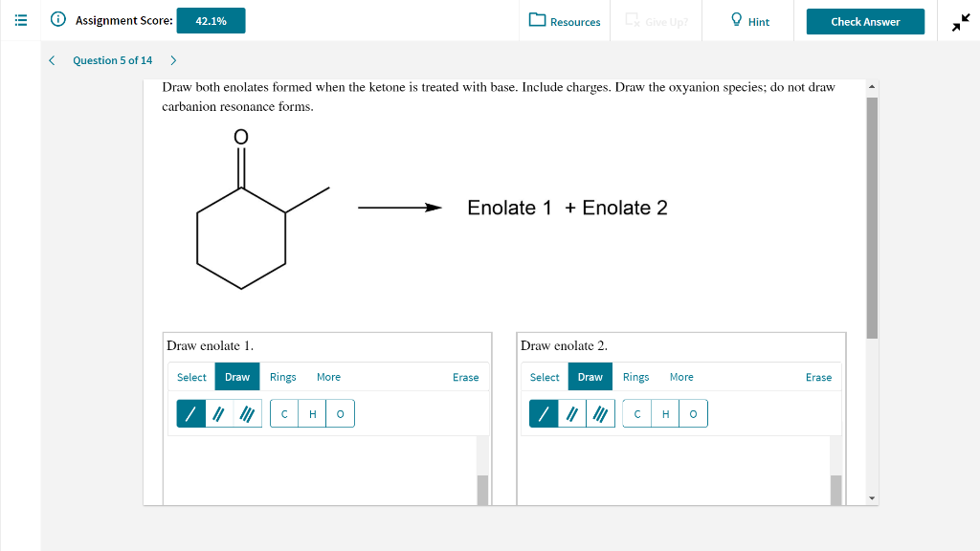
Task: Pick oxygen atom O in enolate 1
Action: click(340, 413)
